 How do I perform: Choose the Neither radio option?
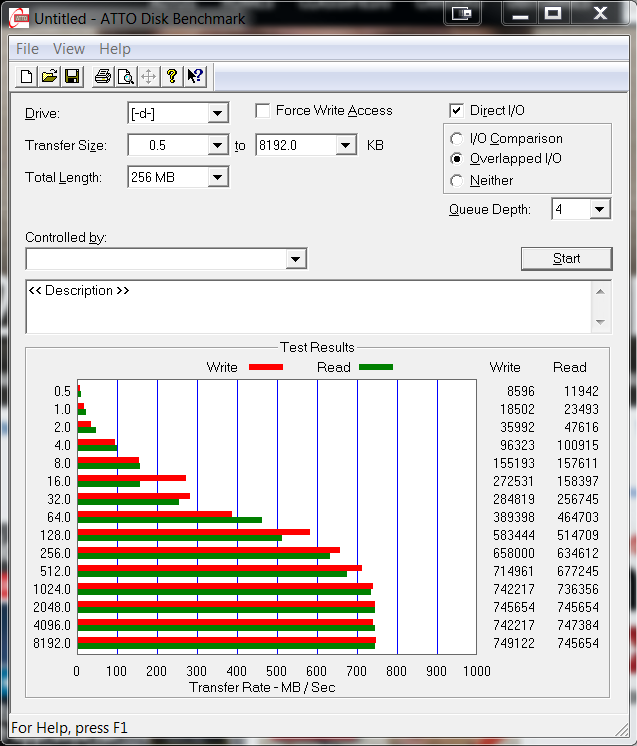tap(457, 181)
